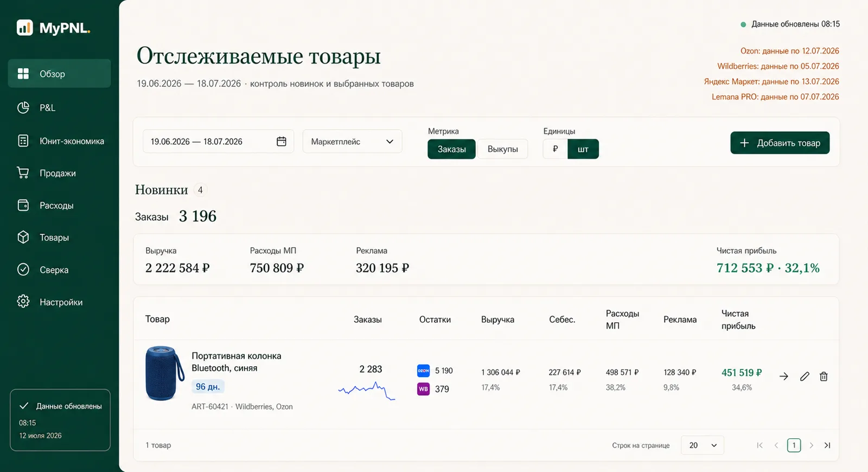The height and width of the screenshot is (472, 868).
Task: Click the Товары box icon
Action: pos(23,237)
